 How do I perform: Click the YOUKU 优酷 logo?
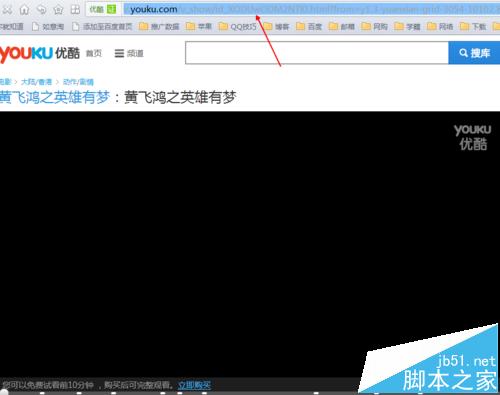click(x=40, y=53)
